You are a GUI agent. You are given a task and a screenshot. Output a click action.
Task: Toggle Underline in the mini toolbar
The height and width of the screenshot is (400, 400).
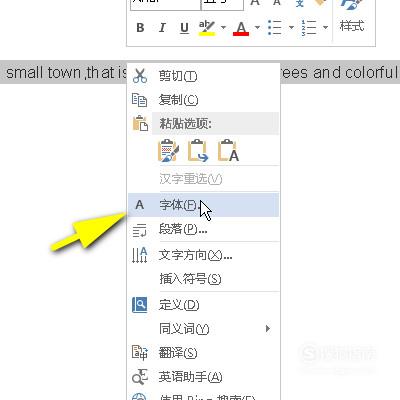(x=184, y=28)
